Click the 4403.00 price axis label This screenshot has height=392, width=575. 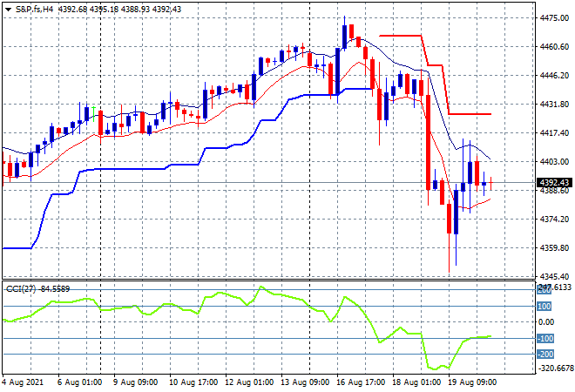point(554,162)
